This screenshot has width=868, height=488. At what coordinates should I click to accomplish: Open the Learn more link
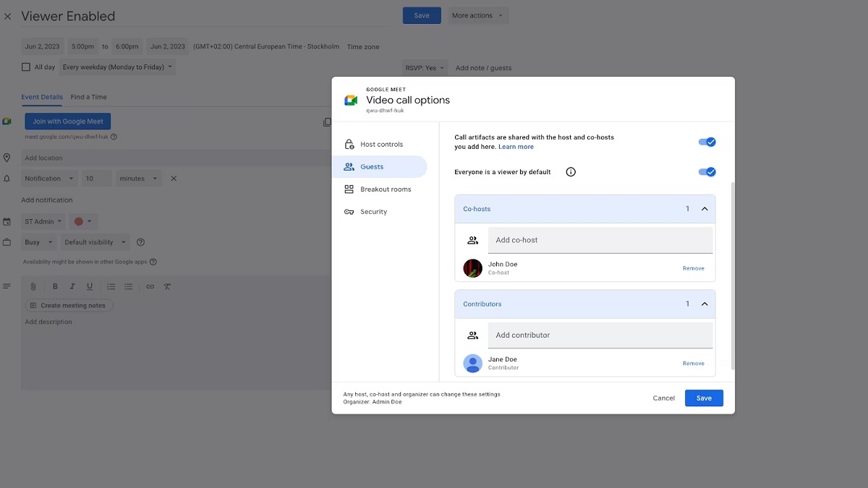[x=516, y=147]
